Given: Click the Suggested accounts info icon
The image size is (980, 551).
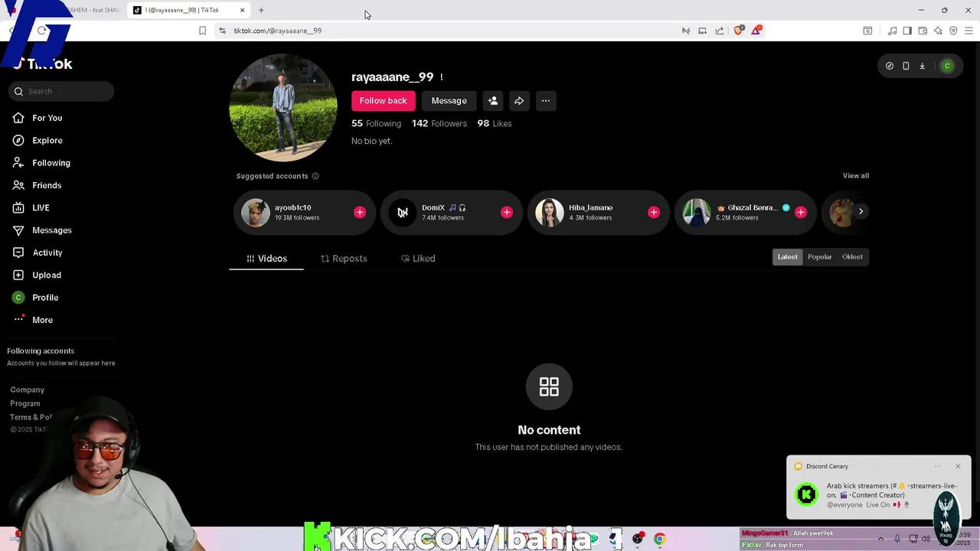Looking at the screenshot, I should tap(315, 176).
